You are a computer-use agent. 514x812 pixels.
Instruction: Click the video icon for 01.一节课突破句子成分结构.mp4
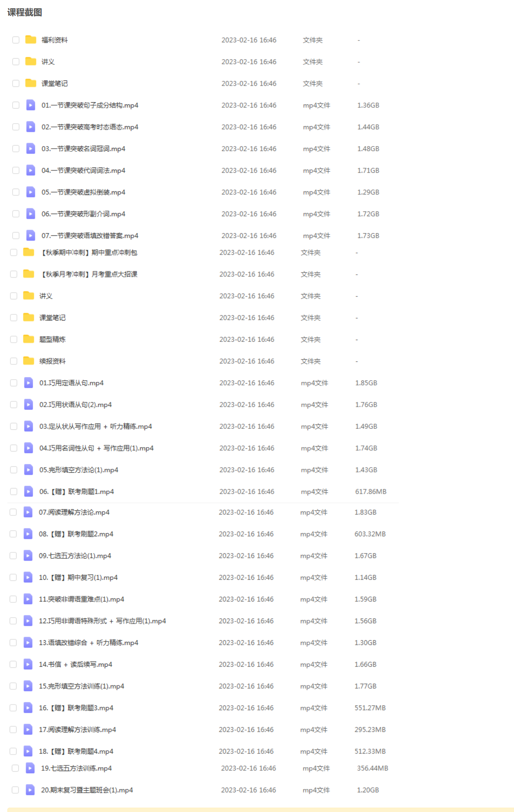coord(30,105)
